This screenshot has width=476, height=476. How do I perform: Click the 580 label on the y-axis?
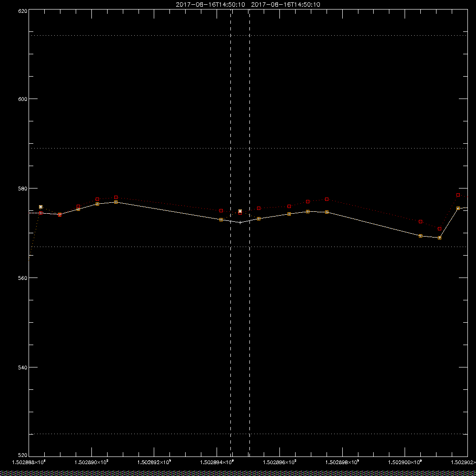click(x=23, y=188)
